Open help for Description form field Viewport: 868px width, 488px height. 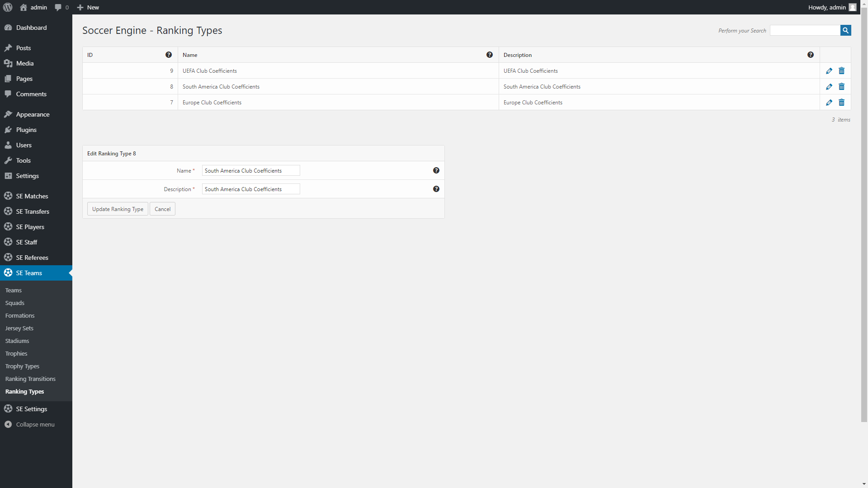436,189
